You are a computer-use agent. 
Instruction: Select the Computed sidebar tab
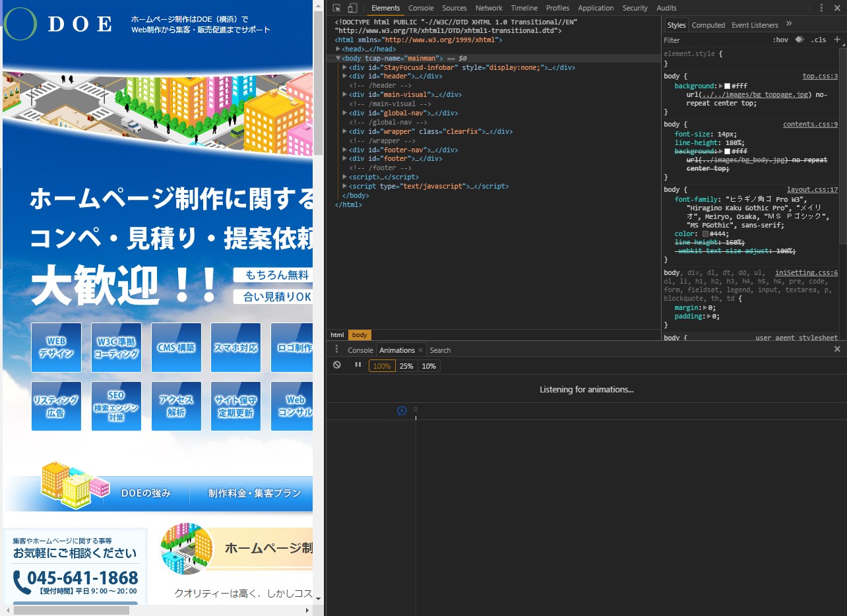click(x=708, y=25)
